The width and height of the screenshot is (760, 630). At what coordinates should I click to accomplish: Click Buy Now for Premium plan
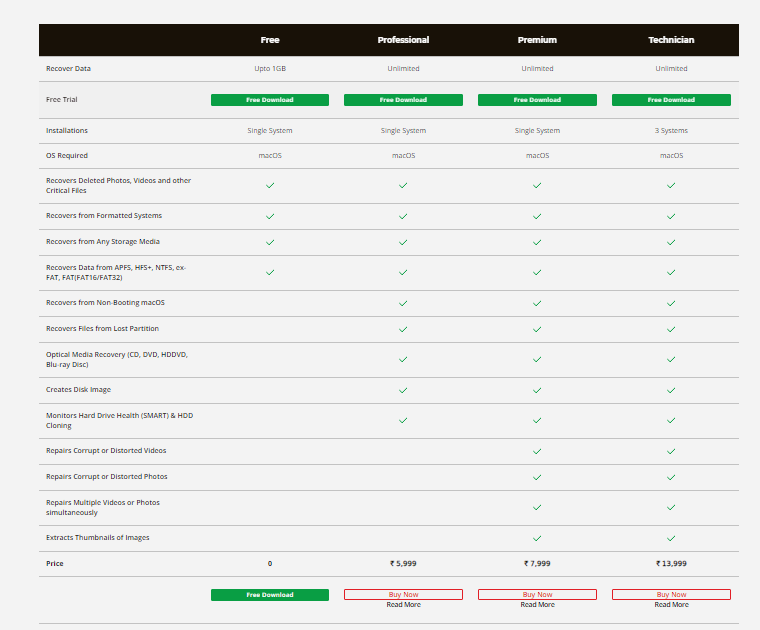tap(537, 595)
